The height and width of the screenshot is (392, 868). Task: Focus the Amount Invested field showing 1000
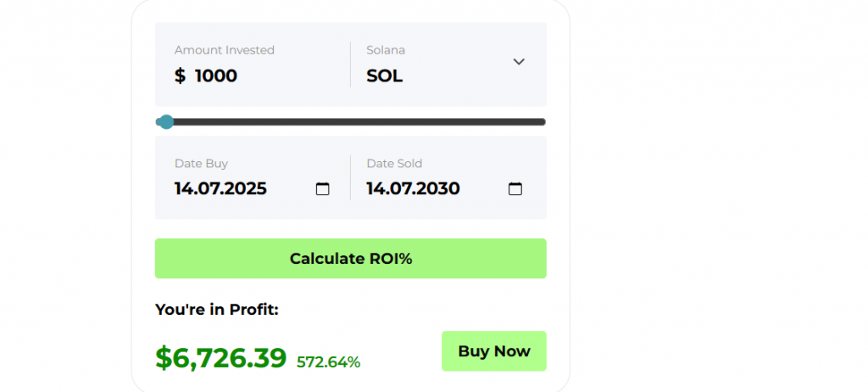216,76
